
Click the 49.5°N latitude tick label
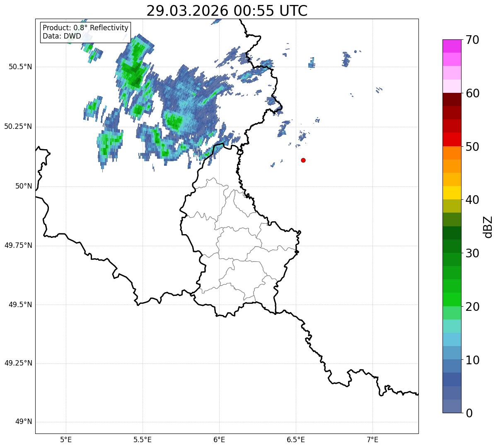20,305
